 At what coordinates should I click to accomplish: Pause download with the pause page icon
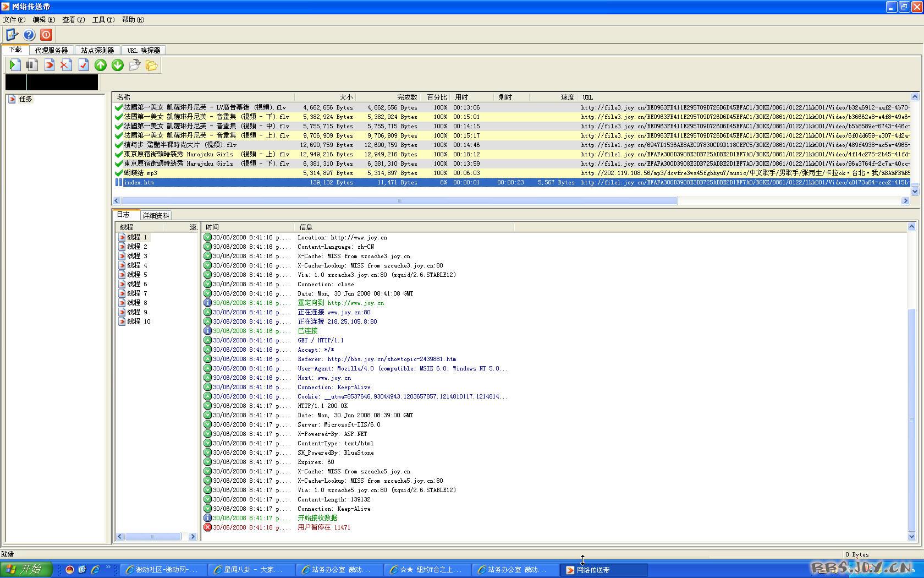pyautogui.click(x=32, y=65)
